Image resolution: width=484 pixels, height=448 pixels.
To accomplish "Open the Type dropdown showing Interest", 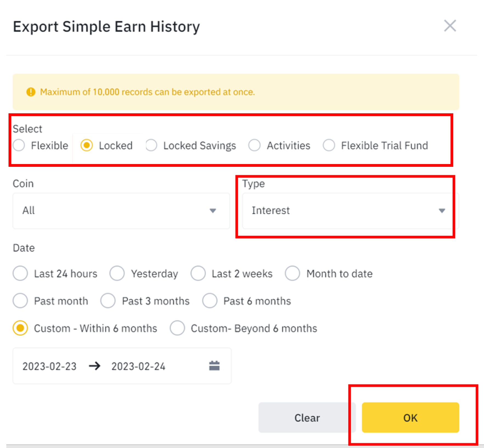I will (x=350, y=211).
